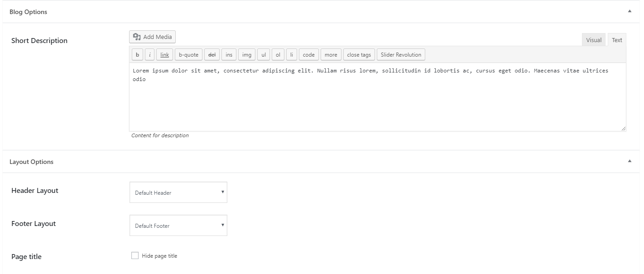Click the ins quicktag button
644x274 pixels.
(229, 55)
